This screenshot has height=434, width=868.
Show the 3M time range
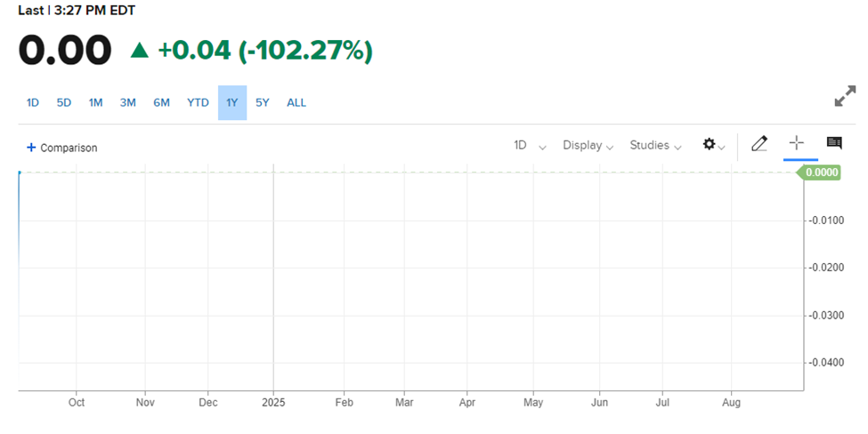(128, 102)
